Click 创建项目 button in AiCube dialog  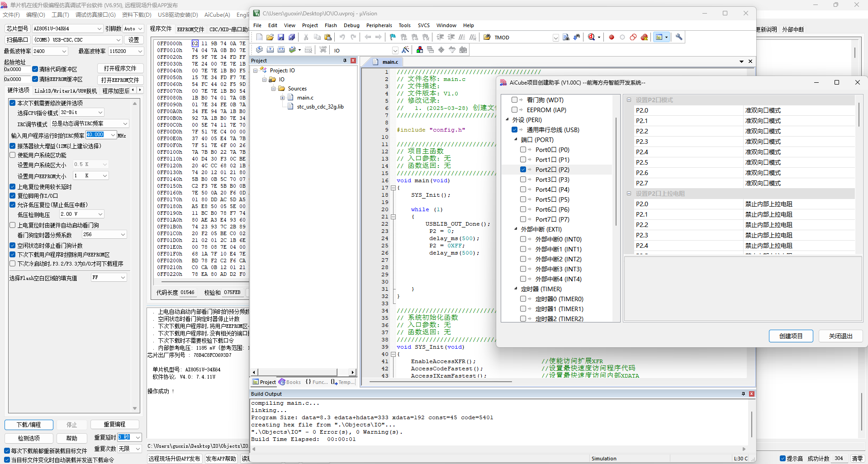pyautogui.click(x=791, y=336)
